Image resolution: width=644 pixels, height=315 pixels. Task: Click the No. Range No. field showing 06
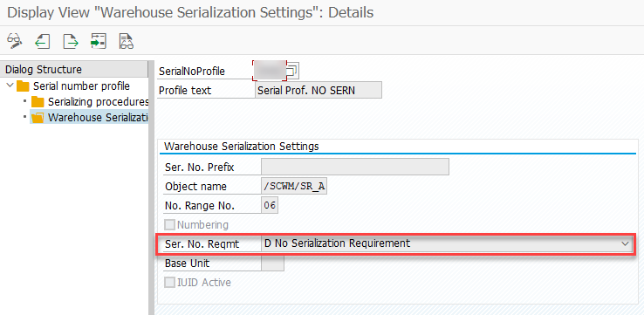270,205
